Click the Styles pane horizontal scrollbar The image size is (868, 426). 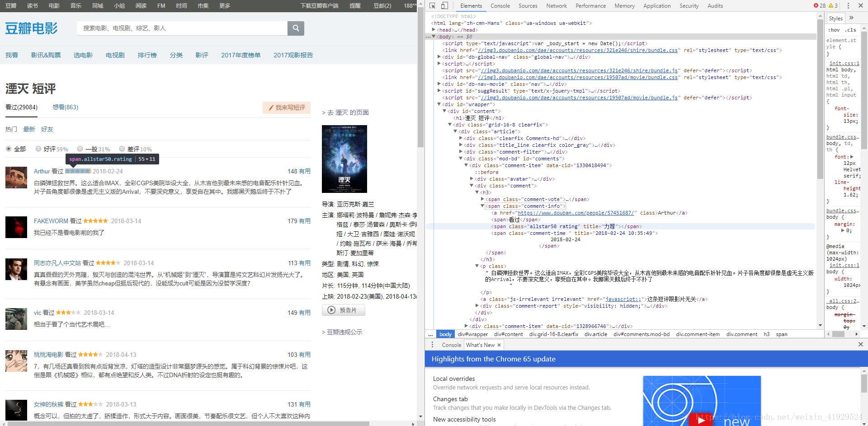839,334
